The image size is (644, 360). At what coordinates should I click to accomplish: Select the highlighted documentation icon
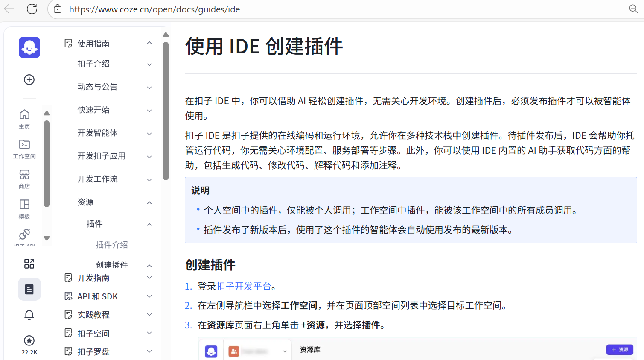[29, 289]
